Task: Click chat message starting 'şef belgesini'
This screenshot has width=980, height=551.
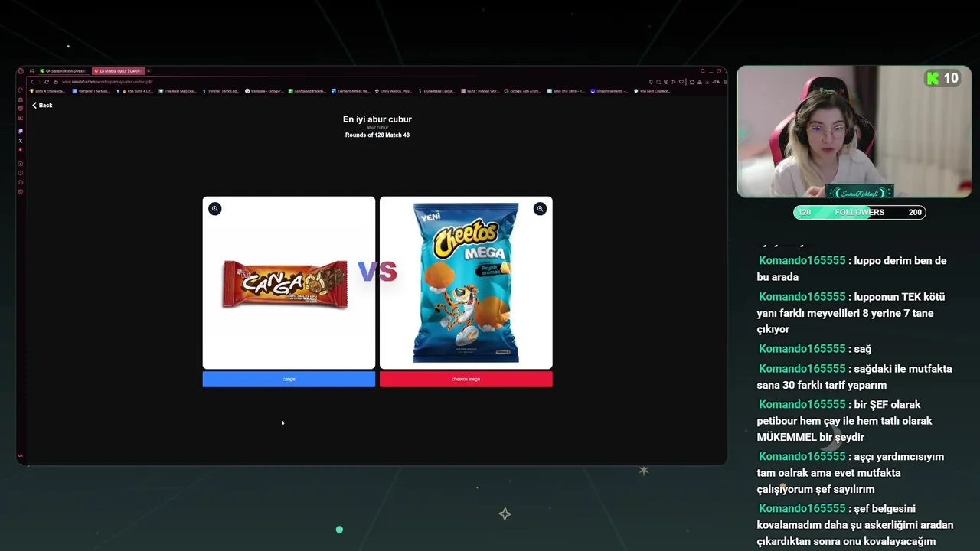Action: tap(855, 525)
